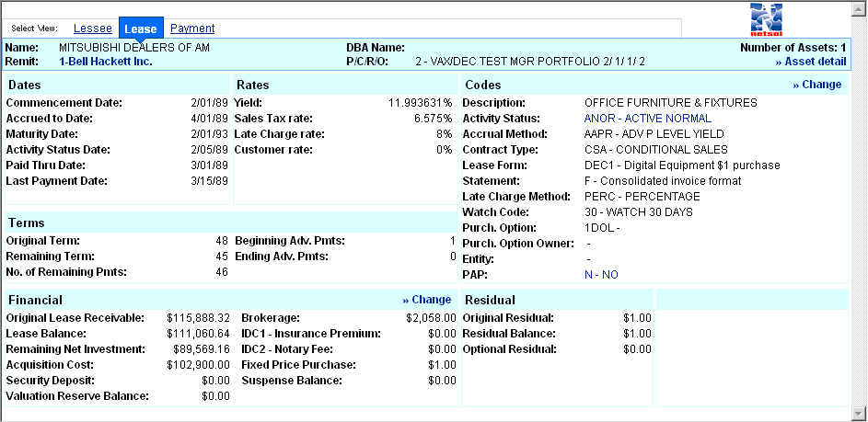Click Remaining Net Investment value $89,569.16
The image size is (868, 422).
pyautogui.click(x=201, y=349)
